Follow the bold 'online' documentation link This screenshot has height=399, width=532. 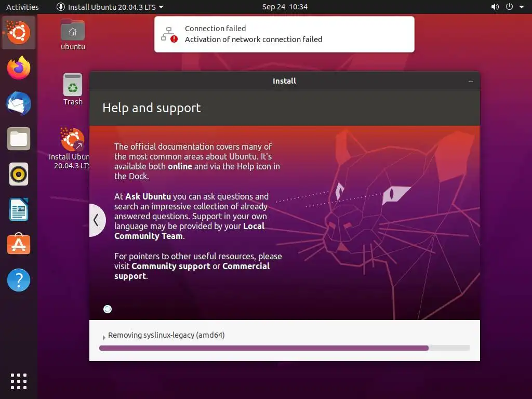coord(180,166)
